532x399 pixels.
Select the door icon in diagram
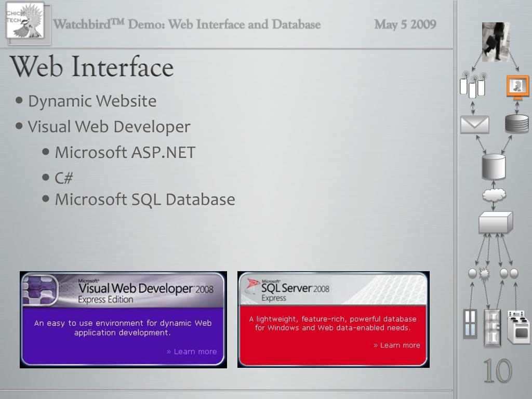coord(493,328)
